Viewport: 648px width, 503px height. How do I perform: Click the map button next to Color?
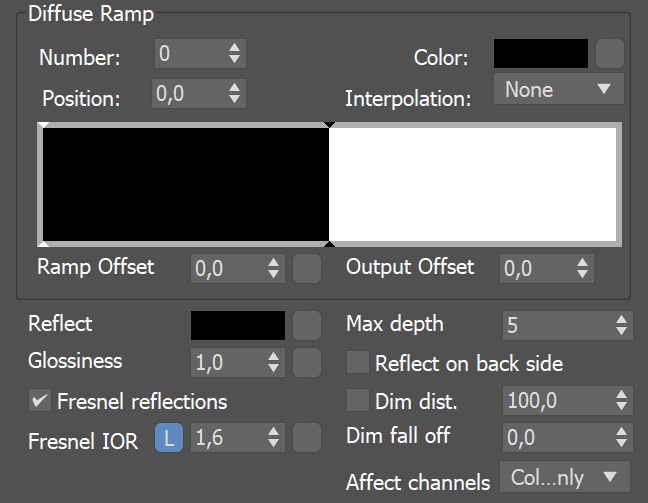point(610,54)
